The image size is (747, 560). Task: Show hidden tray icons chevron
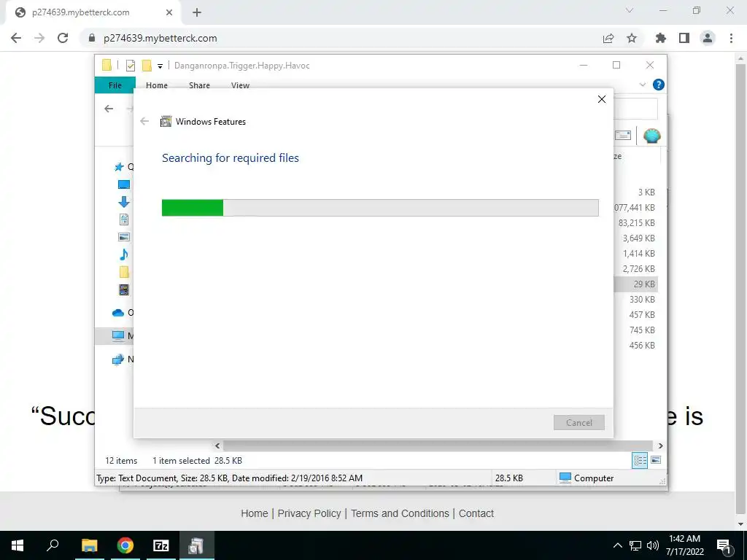[617, 545]
